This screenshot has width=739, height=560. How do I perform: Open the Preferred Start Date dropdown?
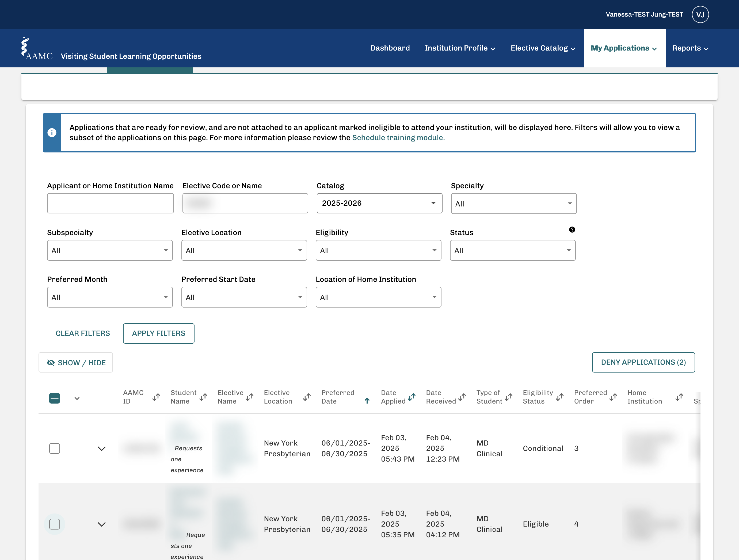244,297
